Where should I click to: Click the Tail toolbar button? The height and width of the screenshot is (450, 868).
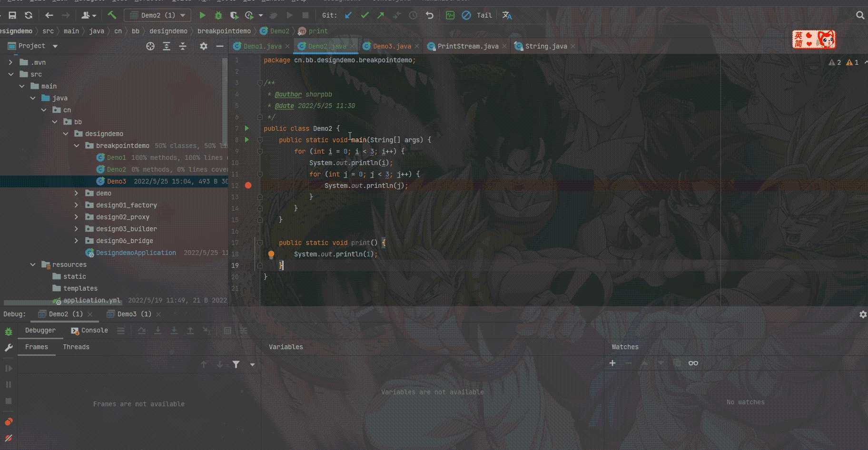coord(484,15)
